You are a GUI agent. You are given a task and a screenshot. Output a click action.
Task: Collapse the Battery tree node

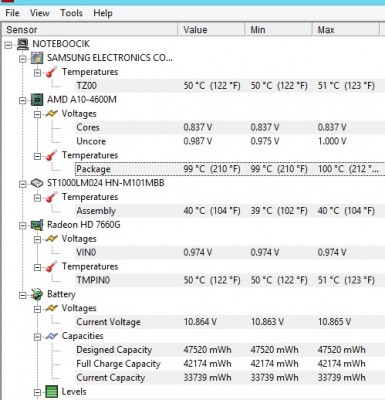coord(23,295)
